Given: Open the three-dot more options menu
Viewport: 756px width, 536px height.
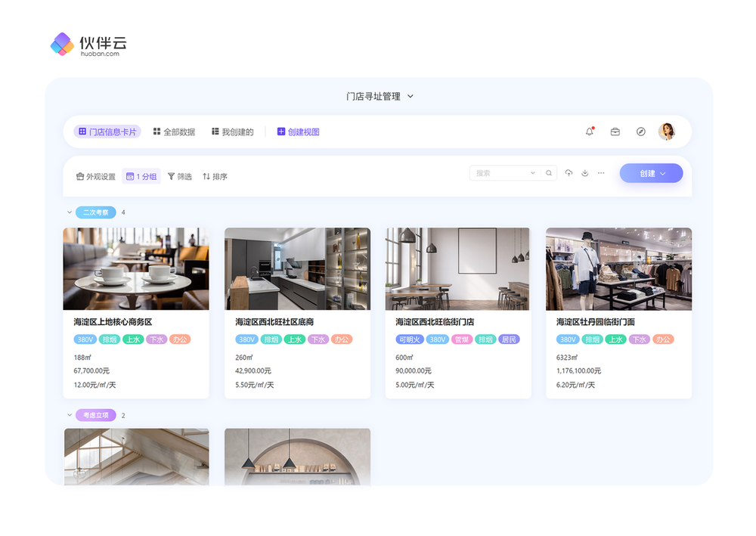Looking at the screenshot, I should (601, 173).
